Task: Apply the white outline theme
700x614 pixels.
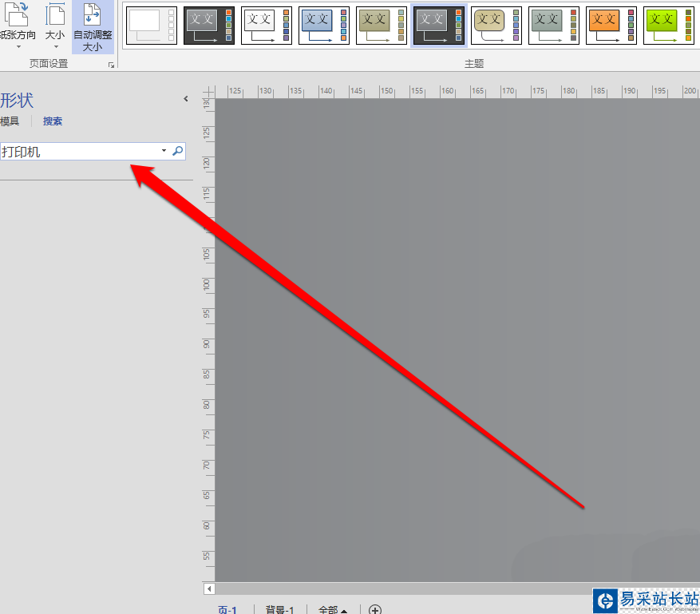Action: tap(267, 26)
